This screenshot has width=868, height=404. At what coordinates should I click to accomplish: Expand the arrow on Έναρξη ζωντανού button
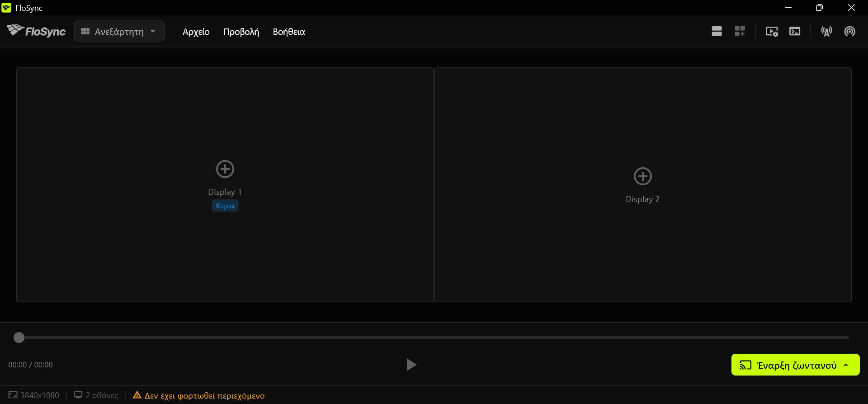(846, 365)
